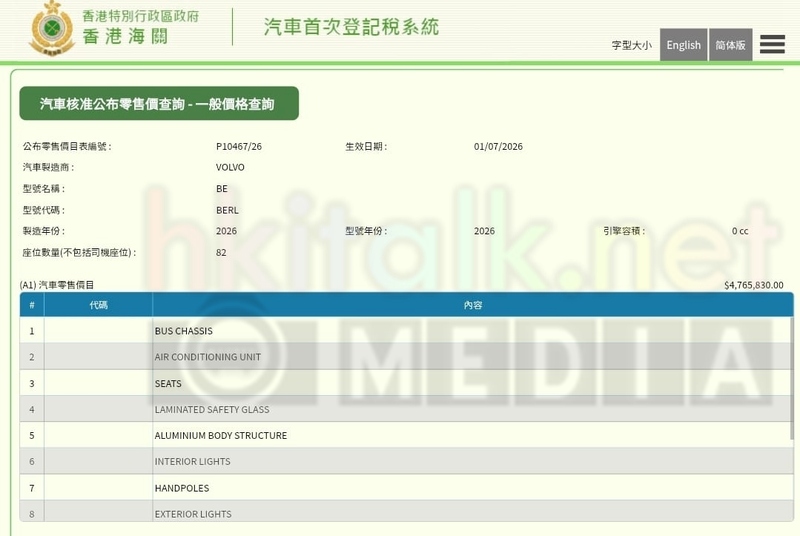The image size is (800, 536).
Task: Click the 內容 column header
Action: coord(472,305)
